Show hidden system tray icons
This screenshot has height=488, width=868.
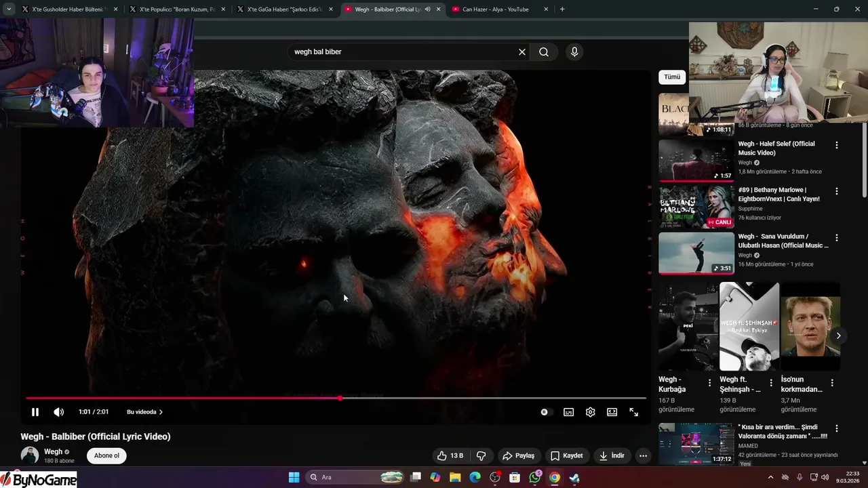pyautogui.click(x=770, y=477)
